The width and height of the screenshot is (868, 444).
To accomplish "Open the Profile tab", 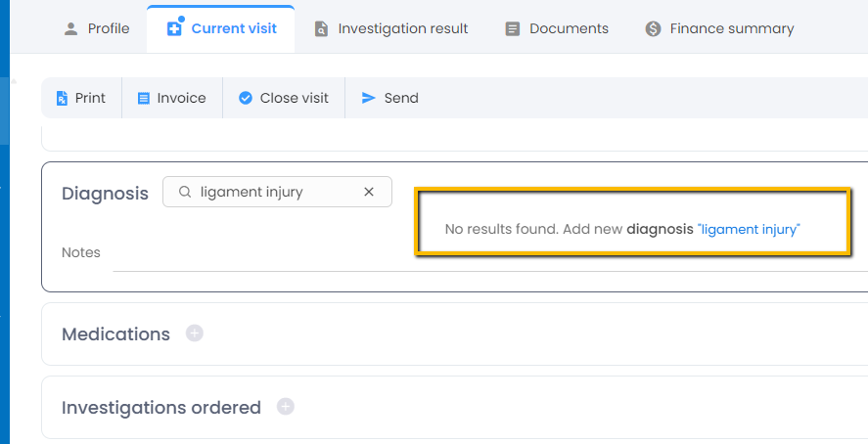I will [96, 28].
